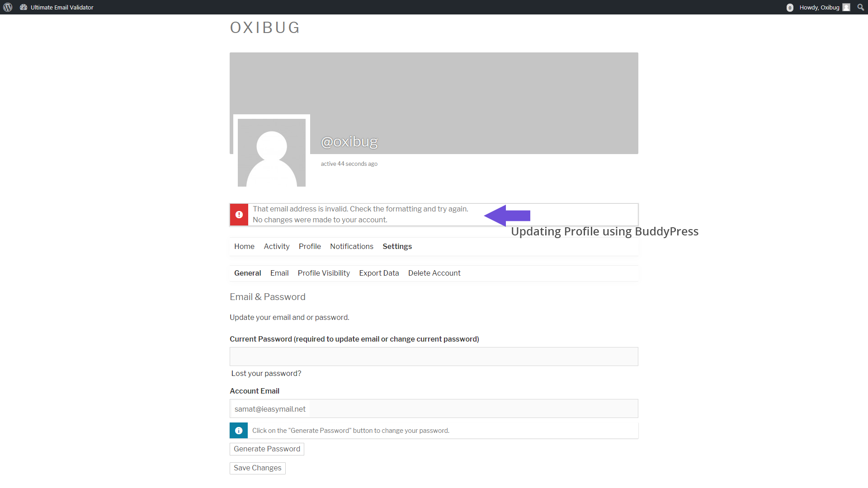Open the Notifications profile tab
Viewport: 868px width, 488px height.
[x=352, y=246]
